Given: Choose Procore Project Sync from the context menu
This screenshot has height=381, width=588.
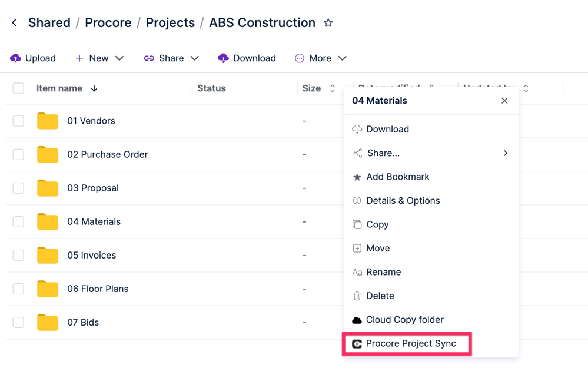Looking at the screenshot, I should (x=406, y=343).
